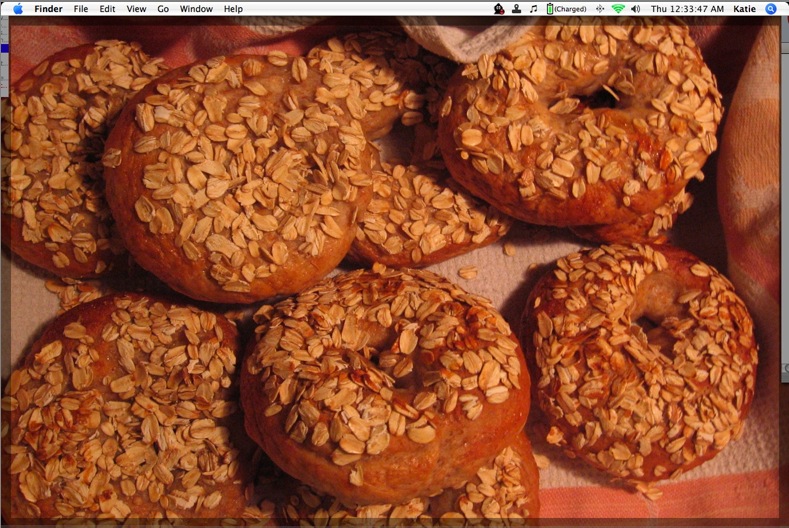Open the Katie user switching menu
This screenshot has width=789, height=528.
(x=744, y=9)
